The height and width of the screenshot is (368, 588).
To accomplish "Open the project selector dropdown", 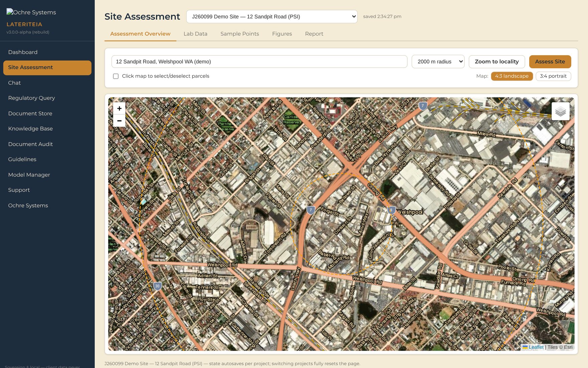I will pyautogui.click(x=272, y=16).
